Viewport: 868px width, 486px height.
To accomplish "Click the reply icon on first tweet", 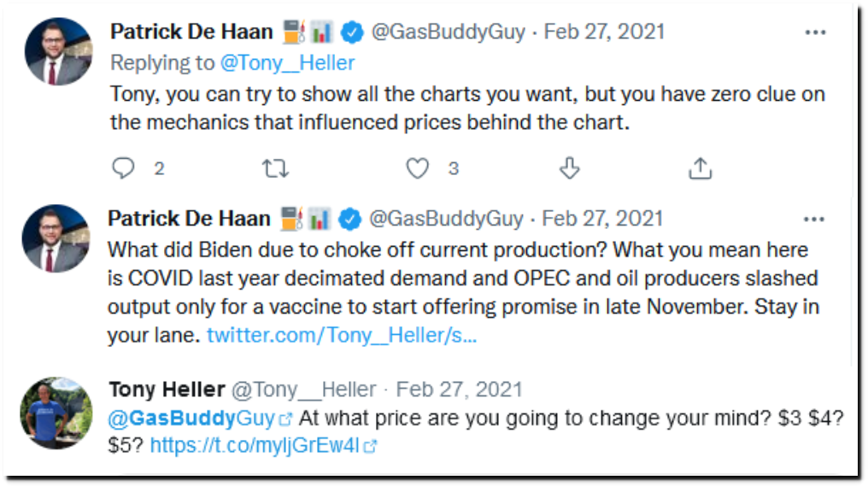I will (123, 168).
